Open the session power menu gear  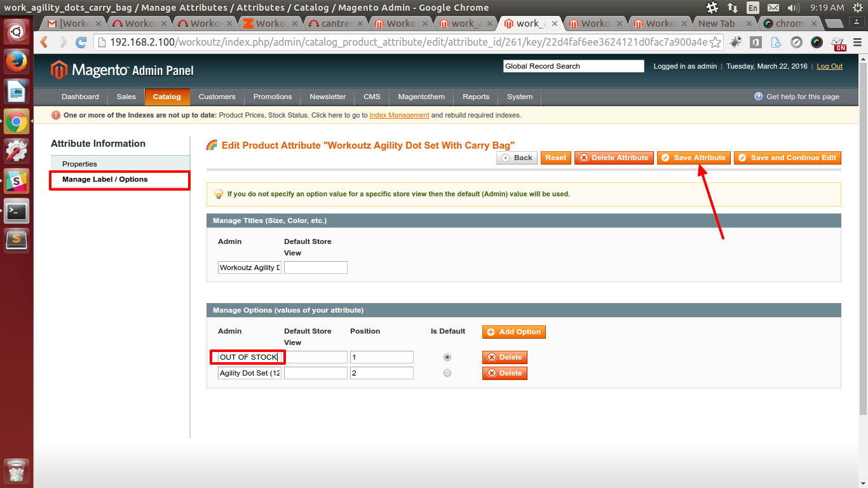[857, 8]
